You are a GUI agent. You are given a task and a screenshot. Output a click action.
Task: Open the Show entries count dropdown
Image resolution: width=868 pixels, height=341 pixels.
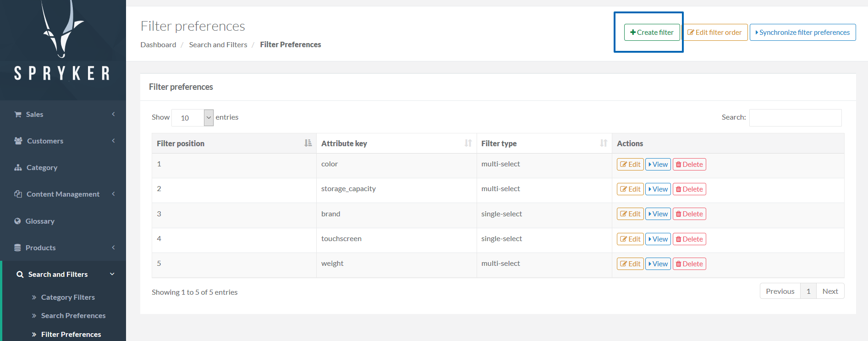(x=192, y=118)
